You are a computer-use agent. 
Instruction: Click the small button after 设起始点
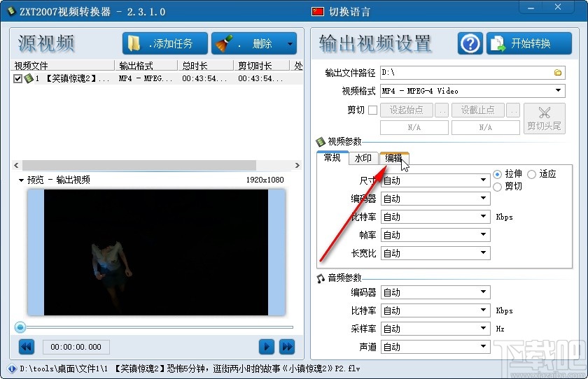pos(442,110)
